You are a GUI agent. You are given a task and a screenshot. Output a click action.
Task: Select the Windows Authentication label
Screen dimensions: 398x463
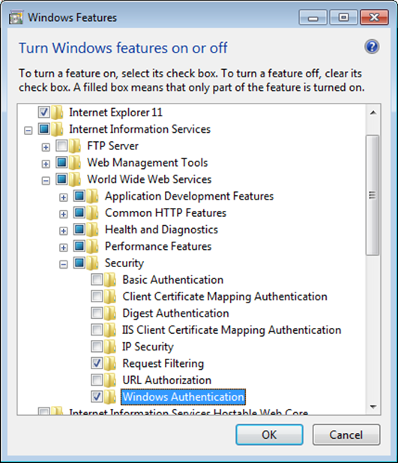183,397
